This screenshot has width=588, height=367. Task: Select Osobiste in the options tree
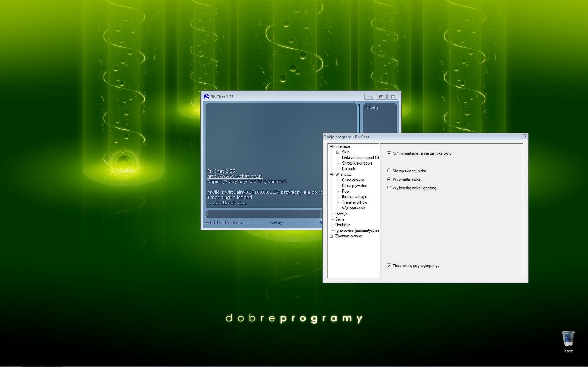pos(343,225)
